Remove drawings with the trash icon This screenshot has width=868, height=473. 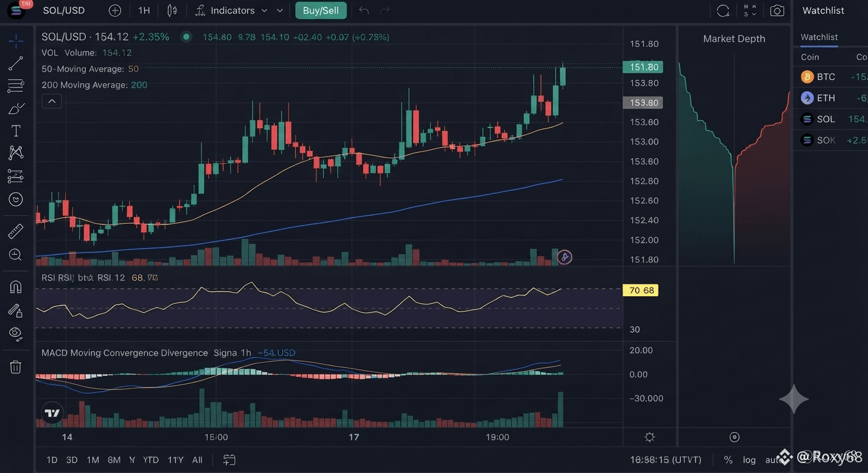16,367
